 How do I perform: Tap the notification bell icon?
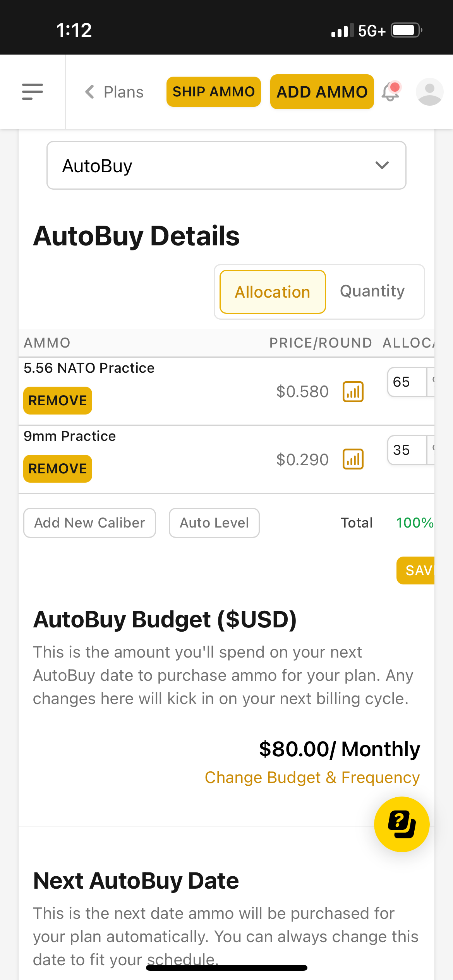pos(391,92)
